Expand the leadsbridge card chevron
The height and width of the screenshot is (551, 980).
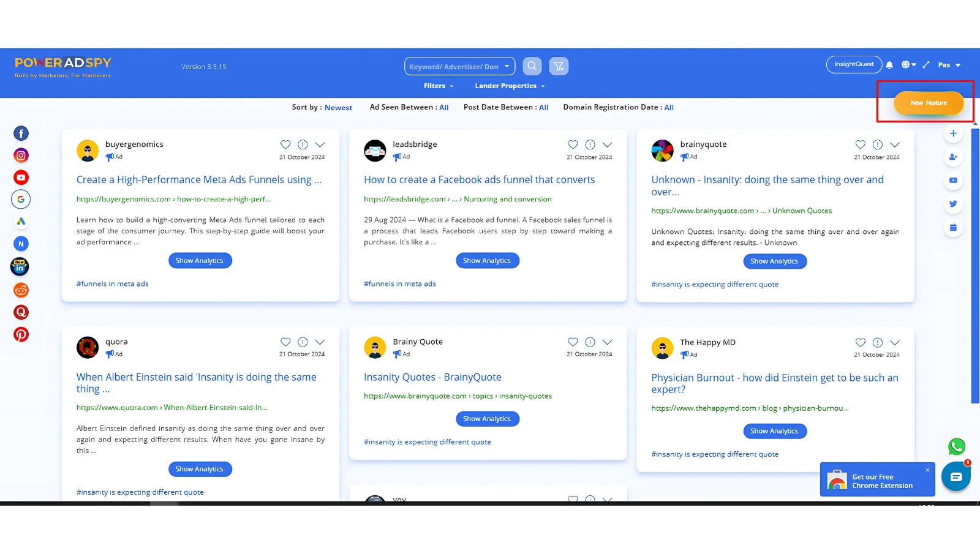(x=607, y=144)
